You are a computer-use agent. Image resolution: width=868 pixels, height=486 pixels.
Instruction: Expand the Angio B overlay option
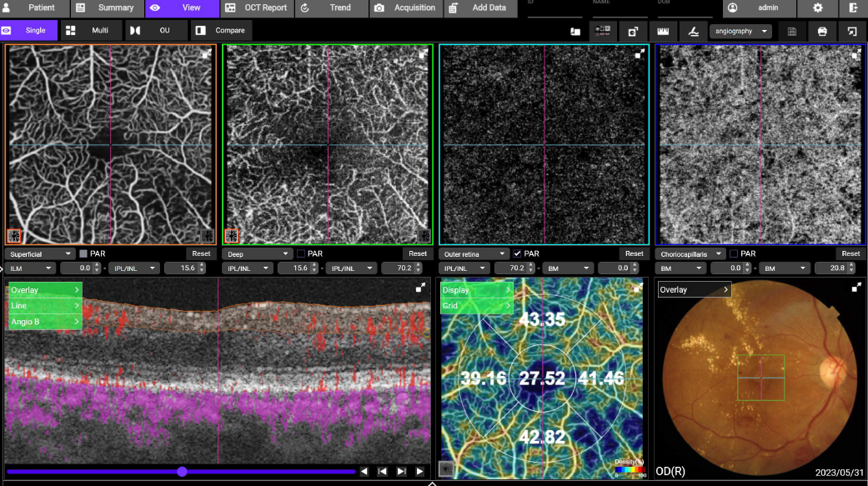(x=45, y=321)
